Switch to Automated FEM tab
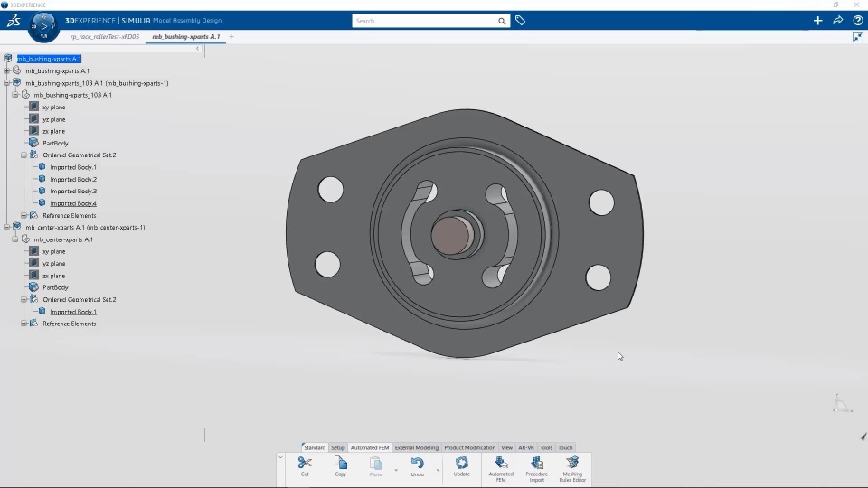 [x=370, y=447]
